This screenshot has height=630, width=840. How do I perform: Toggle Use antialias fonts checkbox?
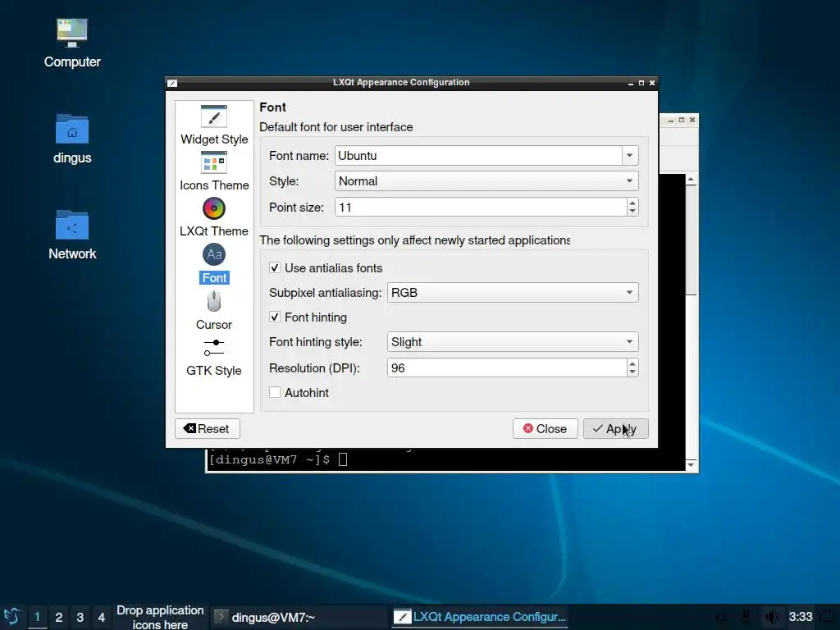pyautogui.click(x=275, y=268)
